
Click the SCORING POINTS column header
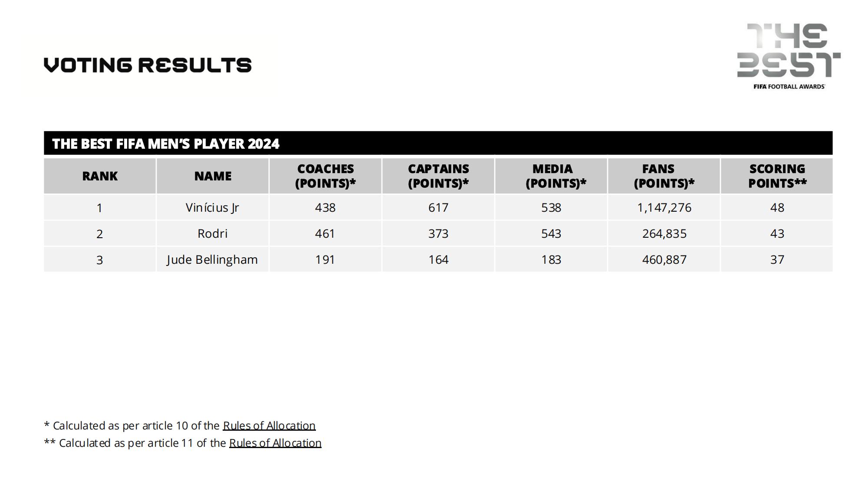[777, 176]
